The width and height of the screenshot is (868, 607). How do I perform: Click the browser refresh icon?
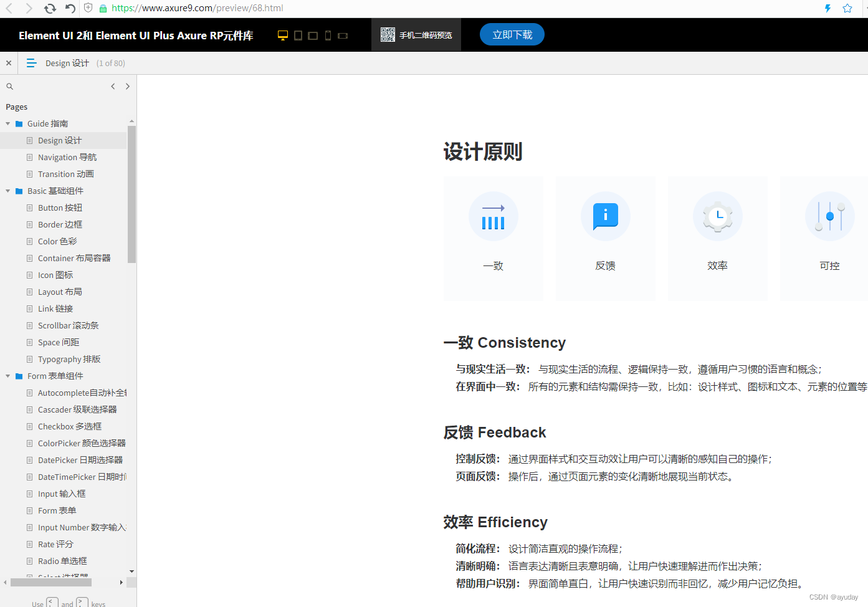pyautogui.click(x=49, y=8)
